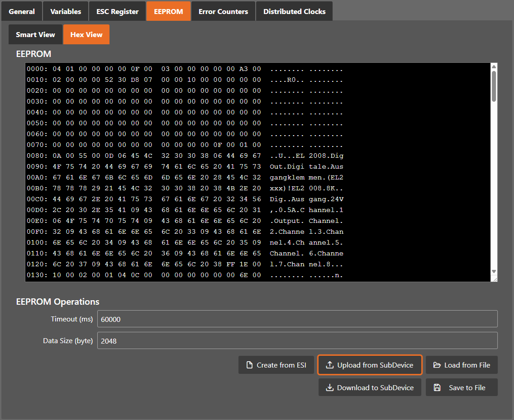The height and width of the screenshot is (420, 514).
Task: Click the floppy disk save icon
Action: point(437,387)
